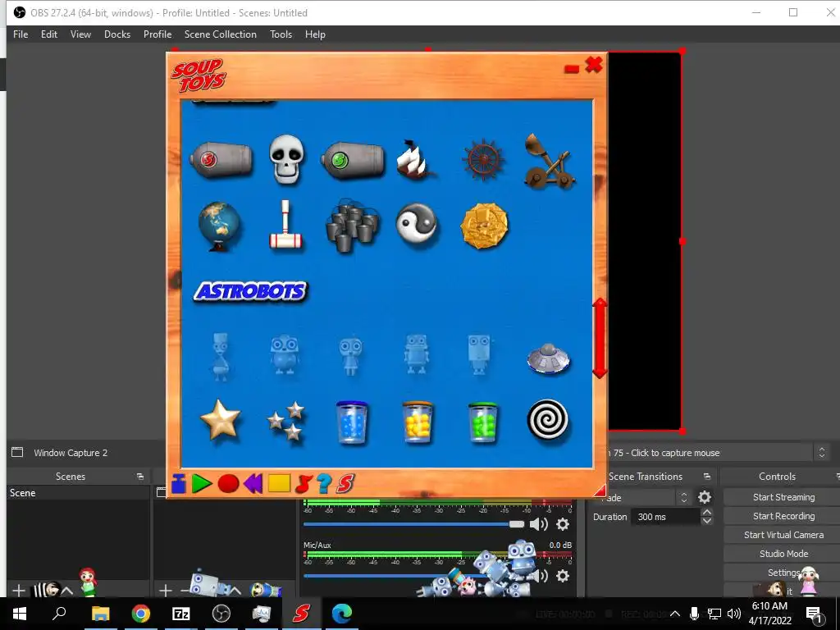The width and height of the screenshot is (840, 630).
Task: Pick the three silver stars toy
Action: (286, 422)
